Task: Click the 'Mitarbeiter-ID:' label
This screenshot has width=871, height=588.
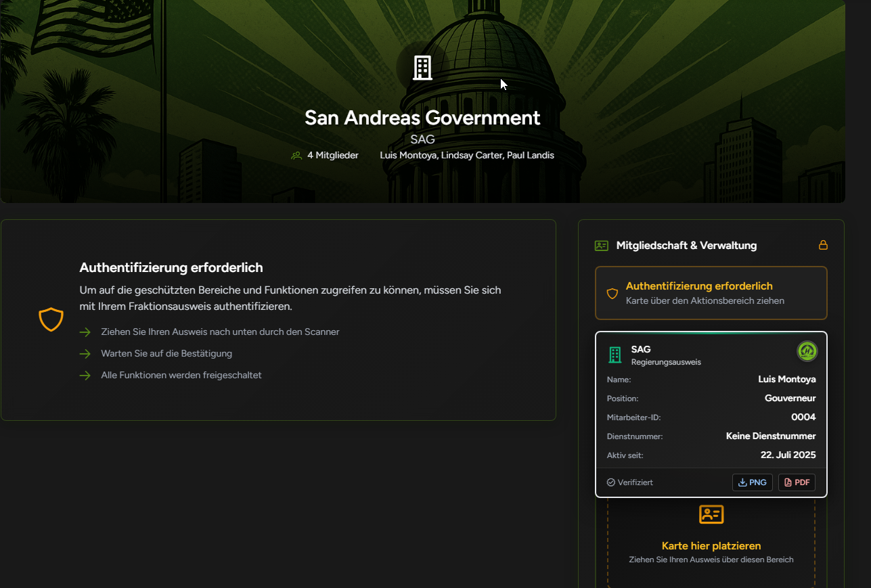Action: (x=633, y=417)
